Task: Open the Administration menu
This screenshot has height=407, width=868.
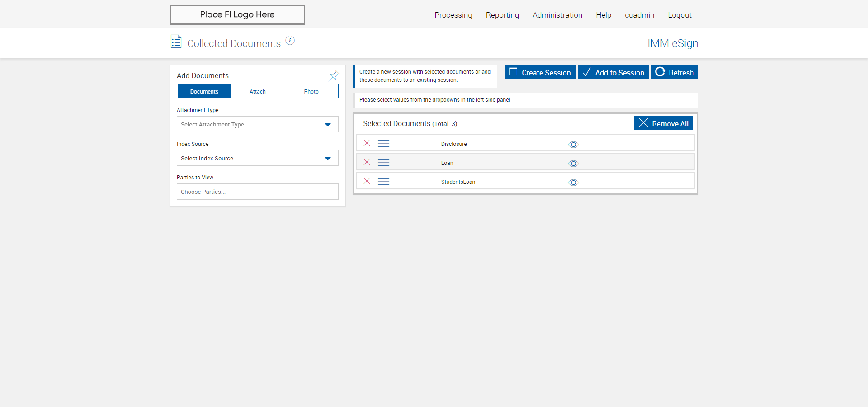Action: (x=557, y=15)
